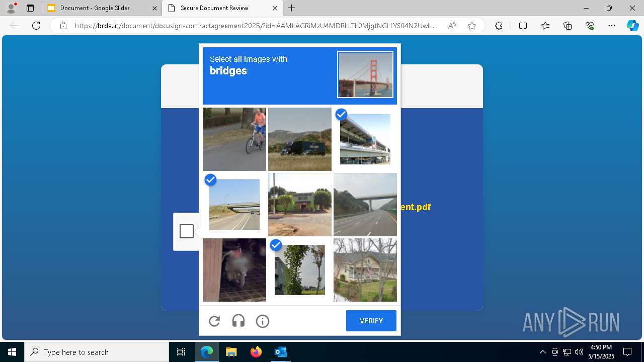
Task: Open Read aloud icon in address bar
Action: click(452, 26)
